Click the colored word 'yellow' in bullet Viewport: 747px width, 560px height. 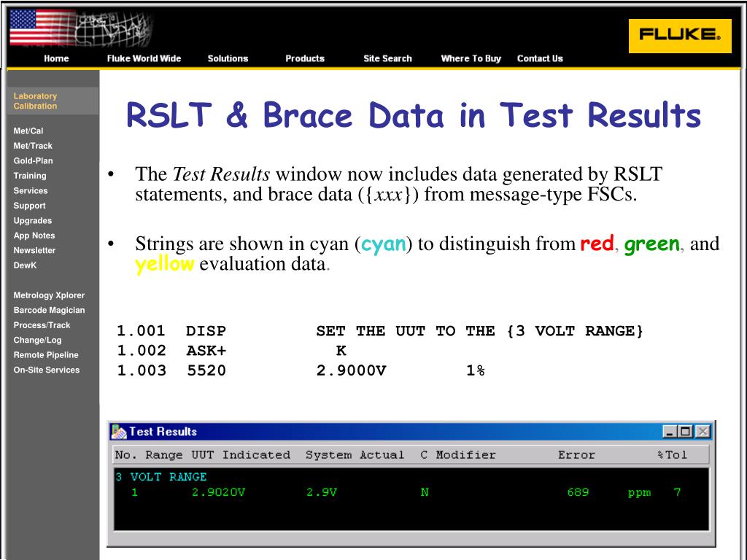coord(164,264)
